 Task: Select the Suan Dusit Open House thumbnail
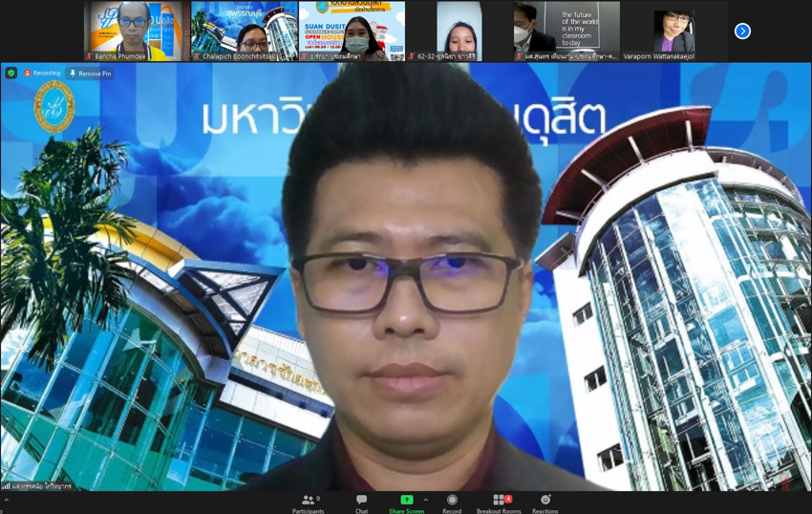click(353, 32)
